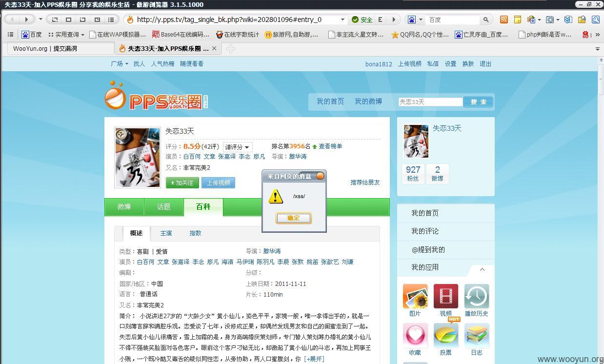Expand address bar URL history dropdown
The width and height of the screenshot is (604, 364).
(x=342, y=20)
